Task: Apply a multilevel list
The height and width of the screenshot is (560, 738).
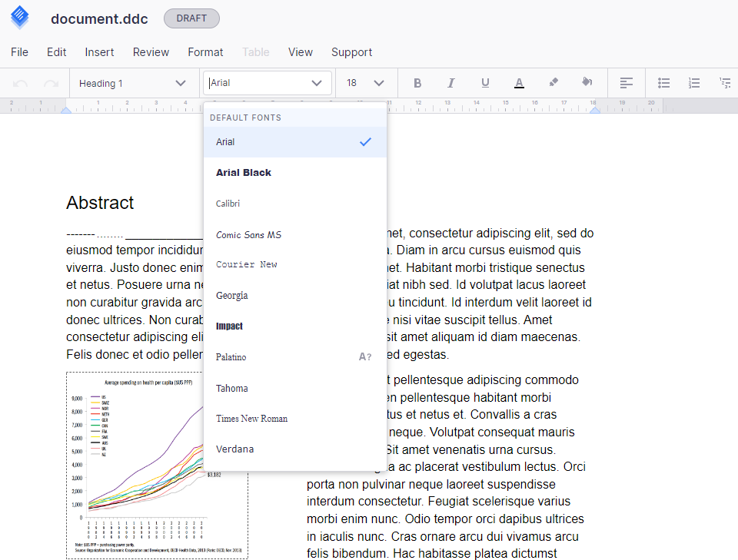Action: (725, 83)
